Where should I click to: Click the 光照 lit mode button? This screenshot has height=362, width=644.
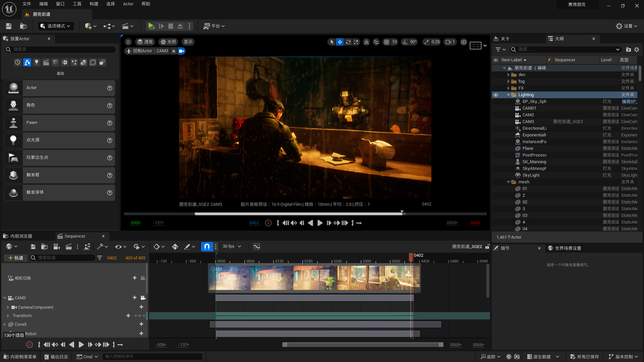(x=168, y=42)
